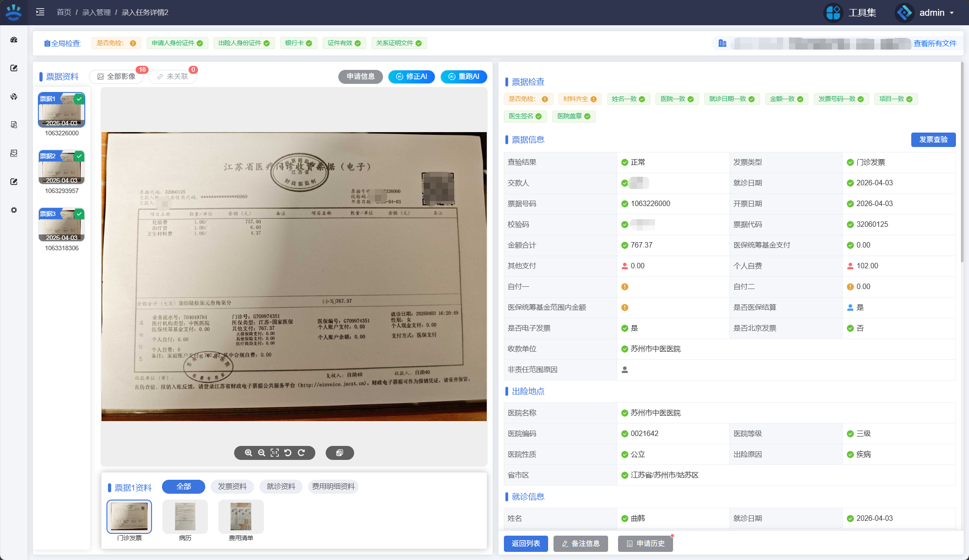
Task: Open the 查看所有文件 link
Action: tap(935, 43)
